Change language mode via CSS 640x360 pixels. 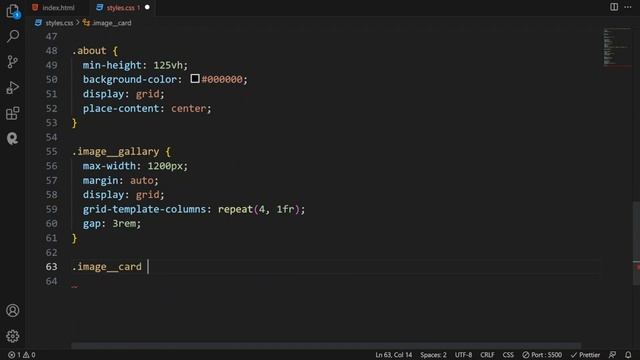(508, 355)
